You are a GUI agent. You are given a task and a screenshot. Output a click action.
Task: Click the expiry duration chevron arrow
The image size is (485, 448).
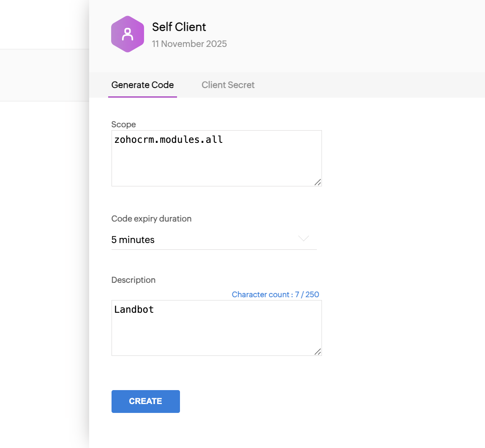point(303,238)
